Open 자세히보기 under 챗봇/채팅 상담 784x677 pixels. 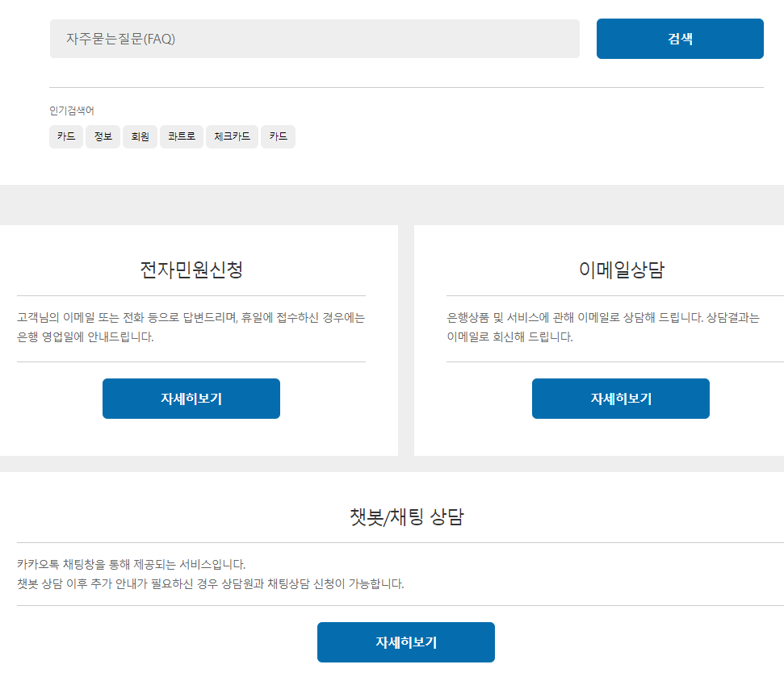(406, 642)
